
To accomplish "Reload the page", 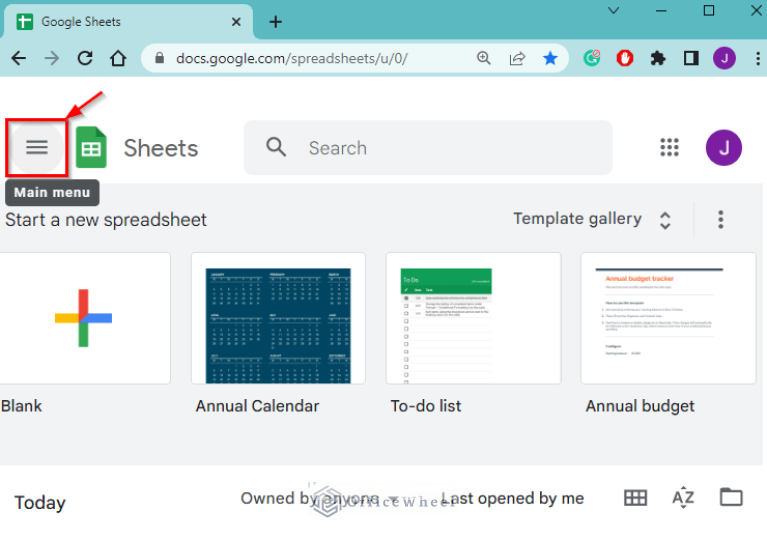I will coord(85,58).
